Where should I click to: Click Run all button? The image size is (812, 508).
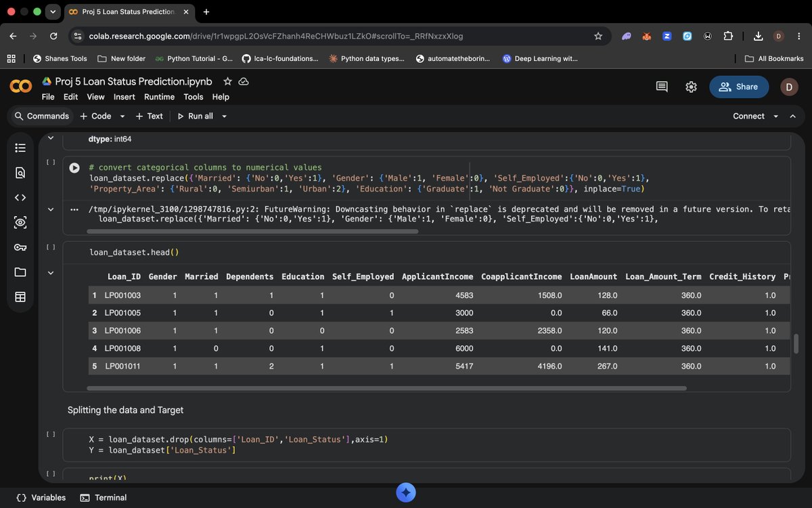click(x=195, y=117)
